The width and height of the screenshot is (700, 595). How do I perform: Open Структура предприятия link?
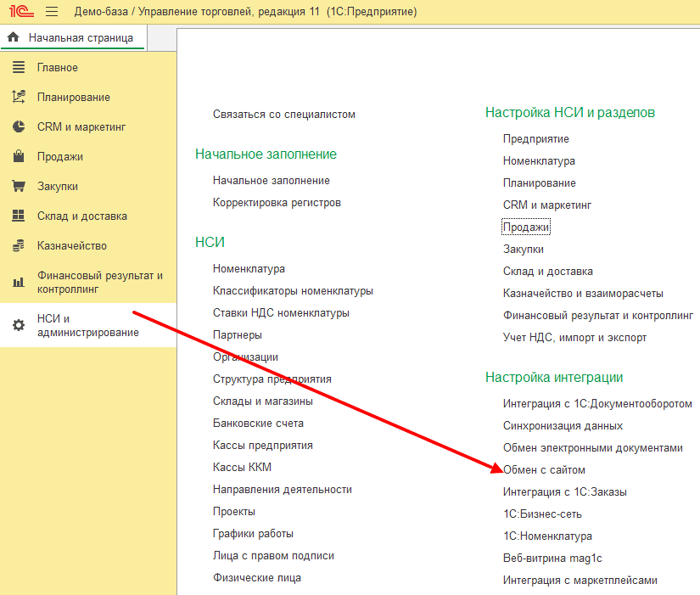pyautogui.click(x=272, y=379)
